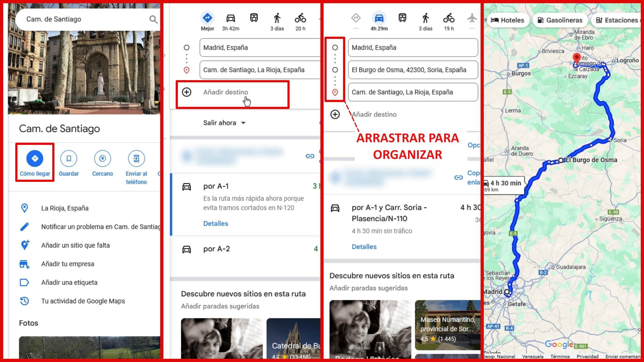Screen dimensions: 644x362
Task: Click the Madrid, España origin field in second panel
Action: click(260, 47)
